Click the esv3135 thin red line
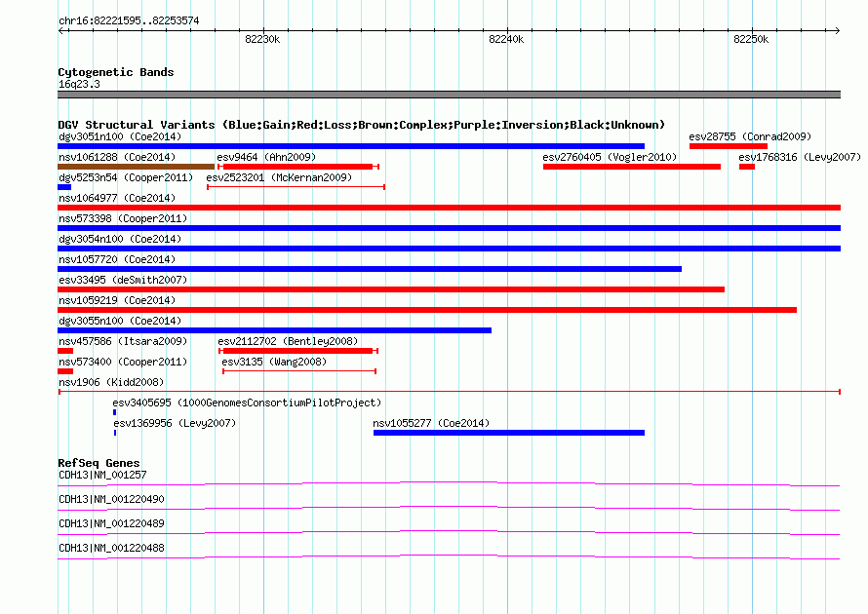Viewport: 868px width, 614px height. (x=299, y=371)
